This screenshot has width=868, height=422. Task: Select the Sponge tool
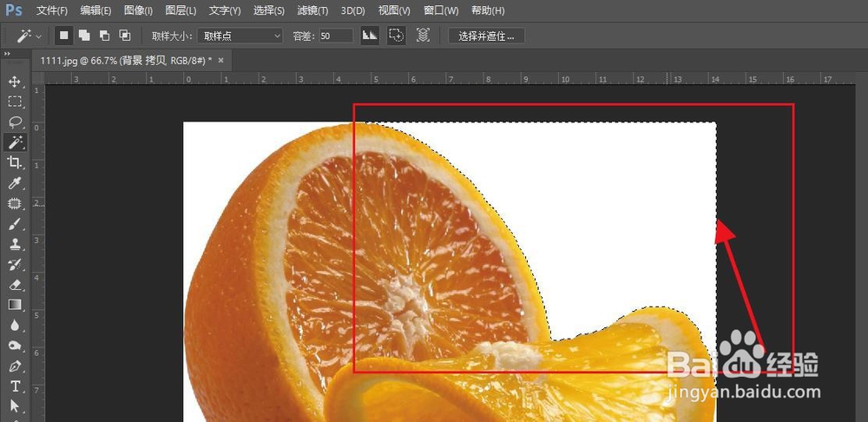coord(15,346)
